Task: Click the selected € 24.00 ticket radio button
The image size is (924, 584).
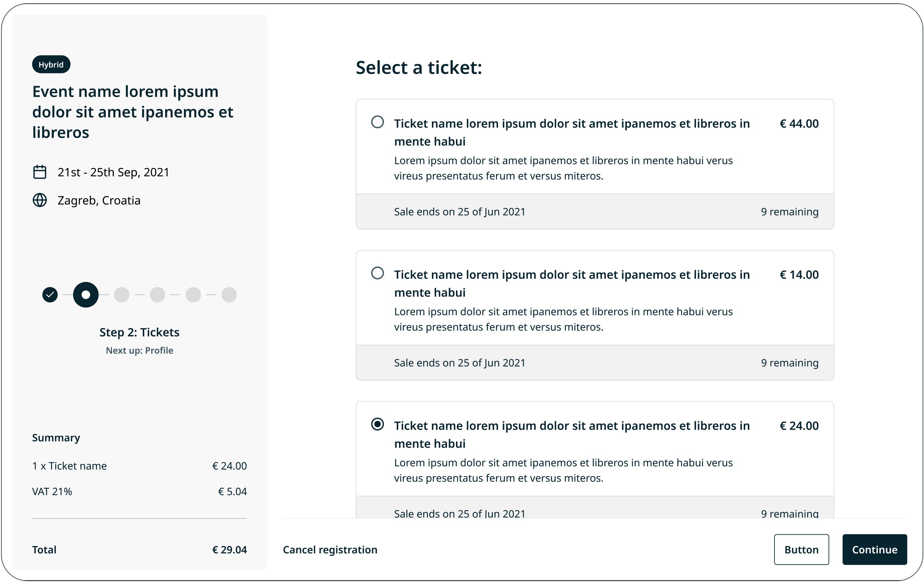Action: [x=378, y=424]
